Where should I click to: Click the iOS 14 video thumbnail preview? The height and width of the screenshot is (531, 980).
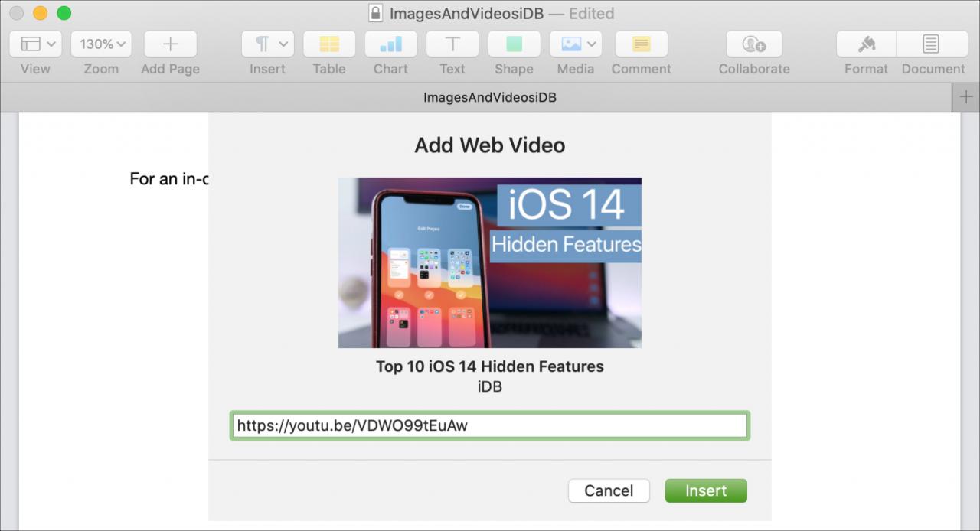[x=490, y=262]
